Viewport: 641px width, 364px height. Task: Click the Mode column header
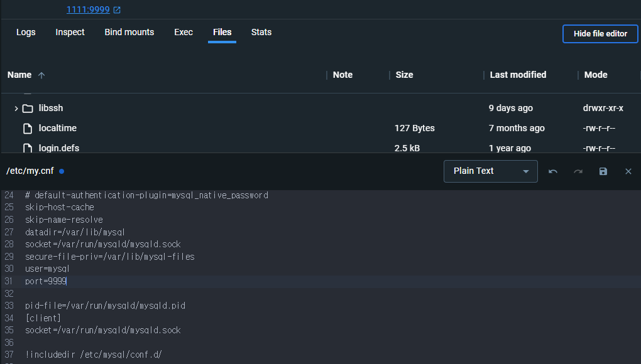[x=596, y=75]
